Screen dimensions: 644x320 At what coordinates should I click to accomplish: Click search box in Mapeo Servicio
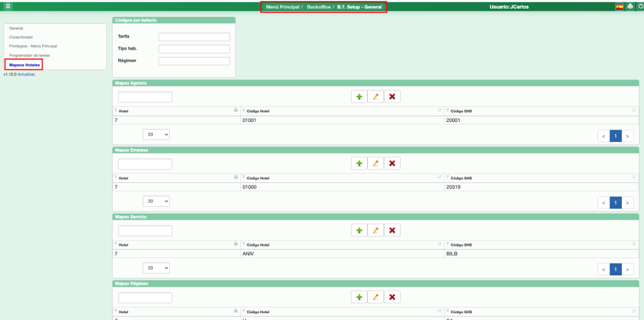(x=145, y=231)
